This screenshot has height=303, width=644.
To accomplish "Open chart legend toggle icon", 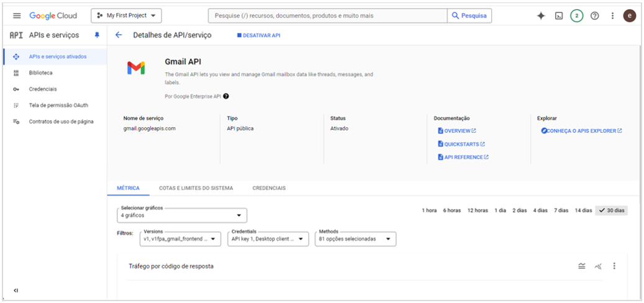I will pos(582,266).
